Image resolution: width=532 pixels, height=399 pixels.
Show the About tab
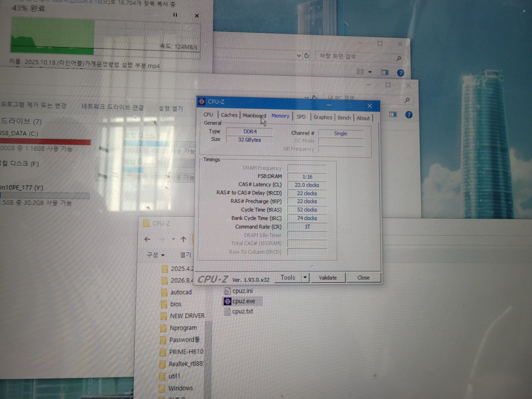pos(363,118)
